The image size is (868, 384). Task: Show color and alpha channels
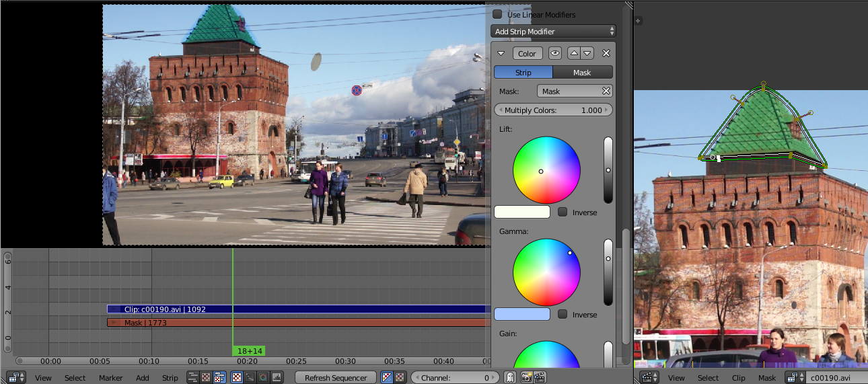tap(387, 377)
